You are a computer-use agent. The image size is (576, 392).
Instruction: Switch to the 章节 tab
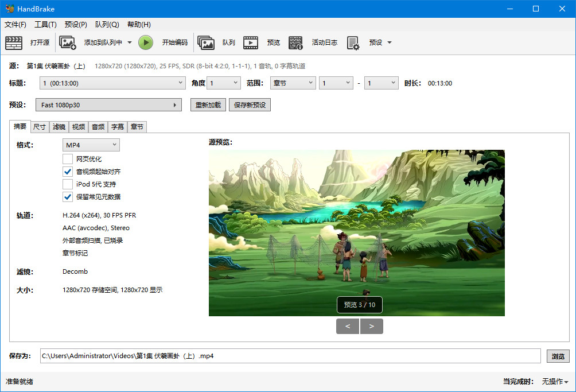pyautogui.click(x=137, y=127)
